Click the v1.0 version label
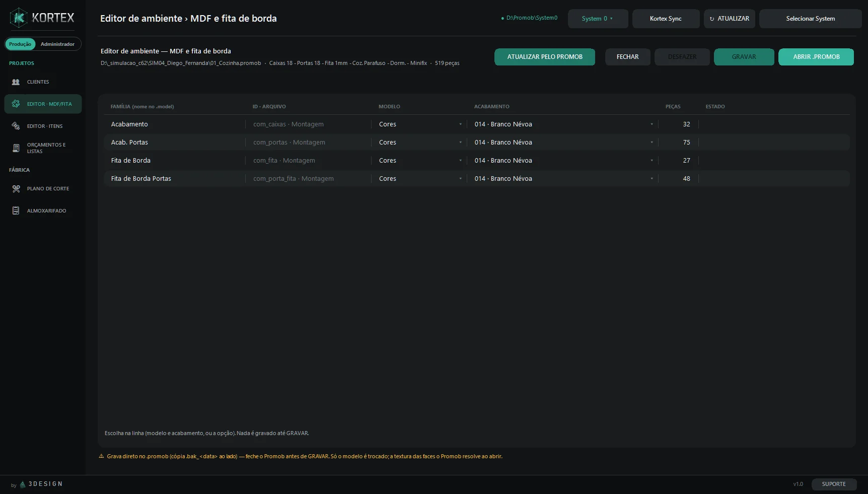 798,484
